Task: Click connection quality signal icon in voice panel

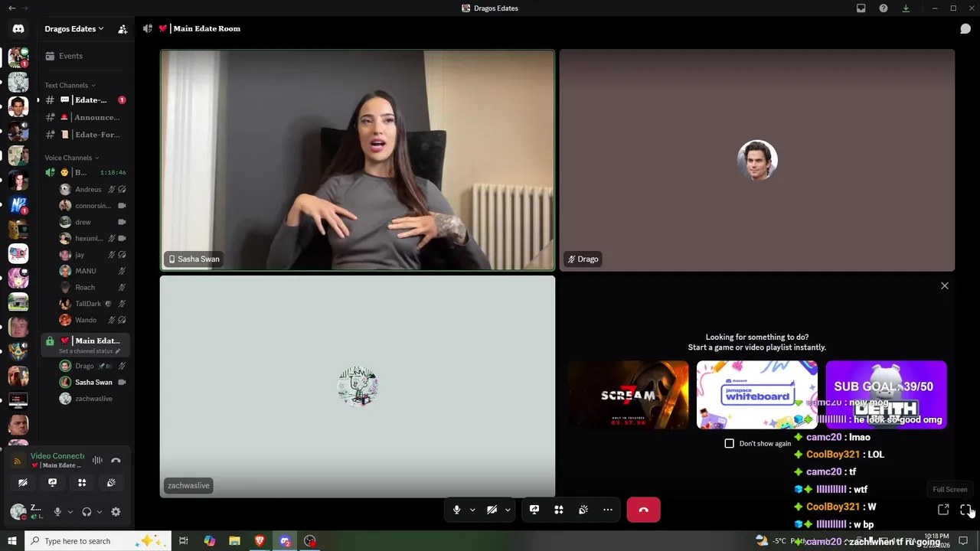Action: coord(18,461)
